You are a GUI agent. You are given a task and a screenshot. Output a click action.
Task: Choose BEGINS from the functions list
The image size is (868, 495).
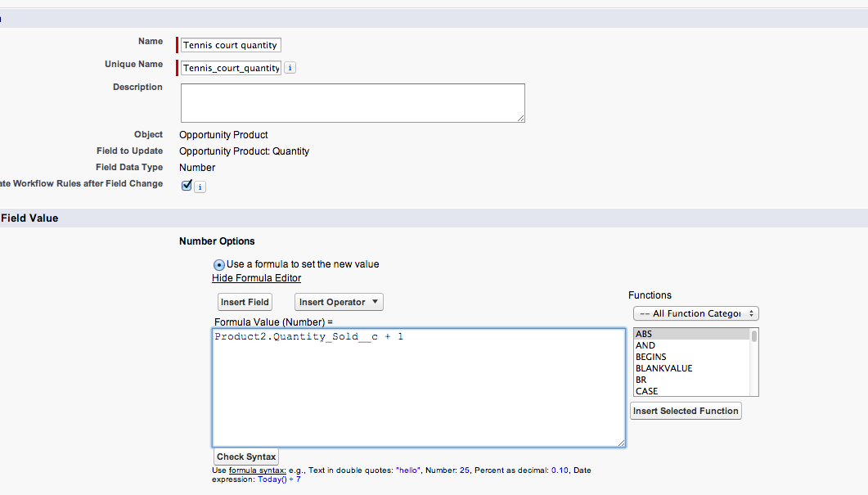coord(650,357)
